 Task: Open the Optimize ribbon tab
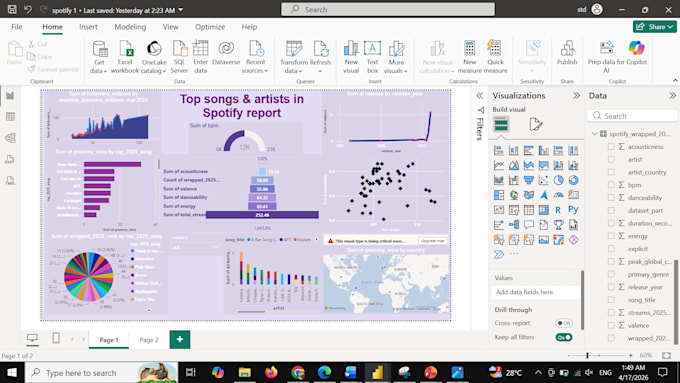point(210,27)
